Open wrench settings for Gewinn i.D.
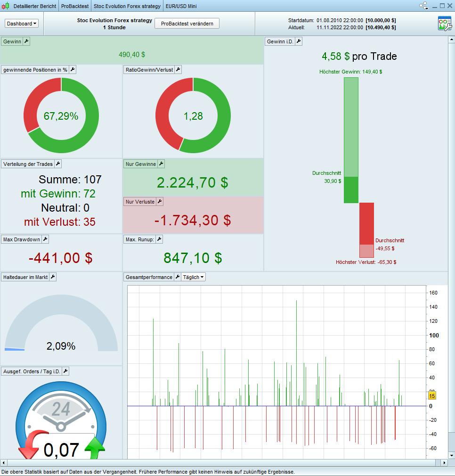Image resolution: width=455 pixels, height=476 pixels. coord(299,41)
